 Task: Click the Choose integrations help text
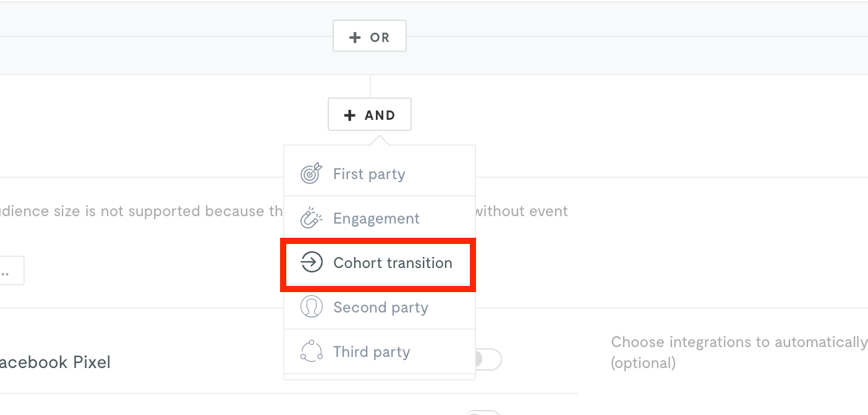pyautogui.click(x=739, y=353)
